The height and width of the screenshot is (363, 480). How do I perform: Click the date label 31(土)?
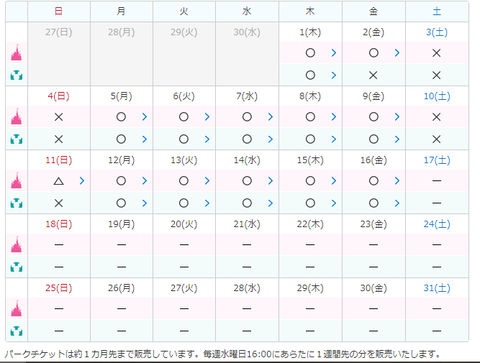tap(437, 288)
